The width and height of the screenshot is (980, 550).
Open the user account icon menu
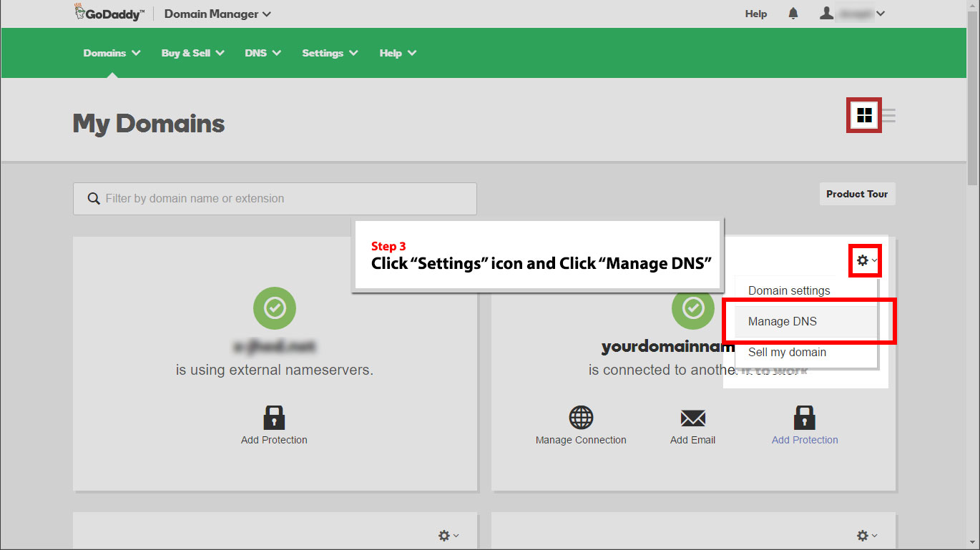[x=826, y=12]
